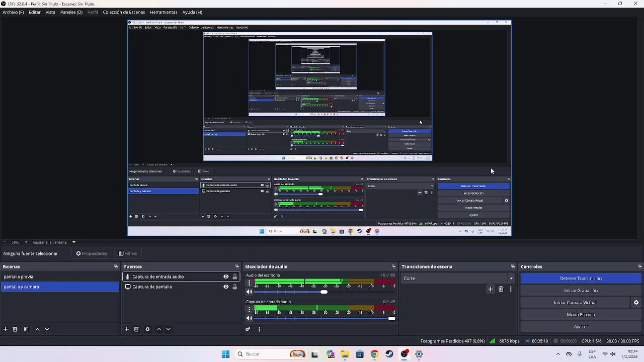Open Propiedades of selected source
Viewport: 644px width, 362px height.
[92, 253]
